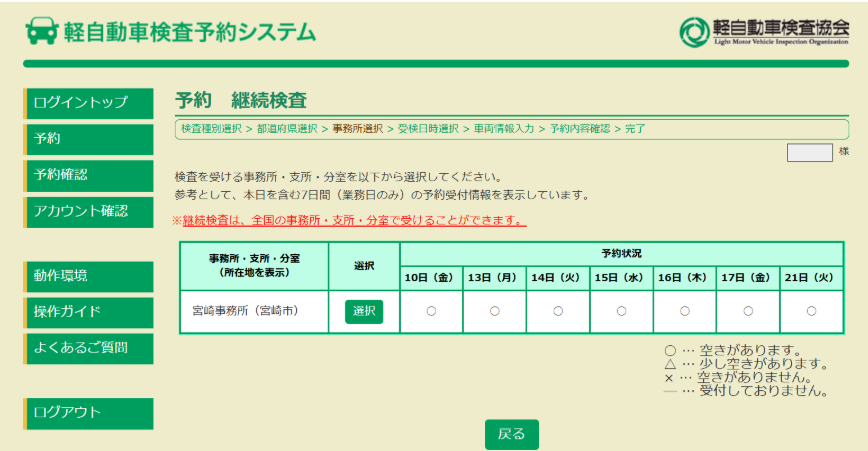Click the 都道府県選択 breadcrumb
The image size is (868, 451).
pos(287,129)
